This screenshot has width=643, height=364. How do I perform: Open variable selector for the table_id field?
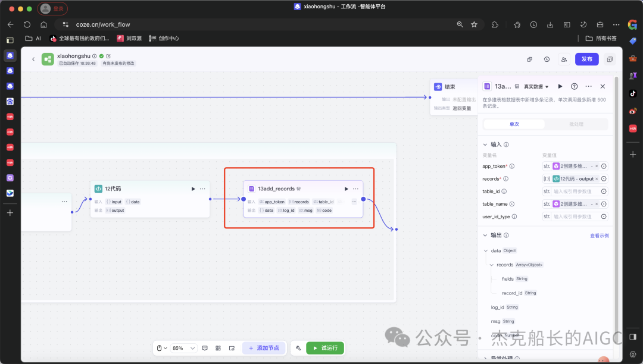[604, 191]
